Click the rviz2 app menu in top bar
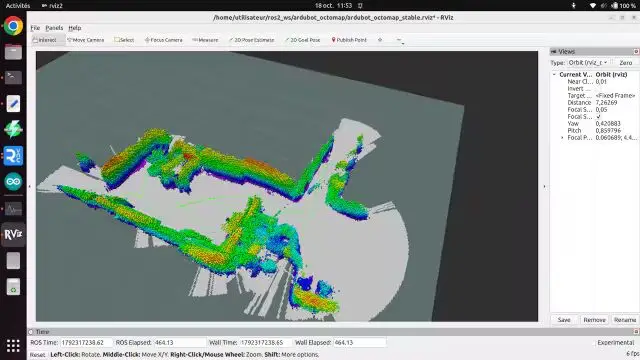 coord(52,5)
